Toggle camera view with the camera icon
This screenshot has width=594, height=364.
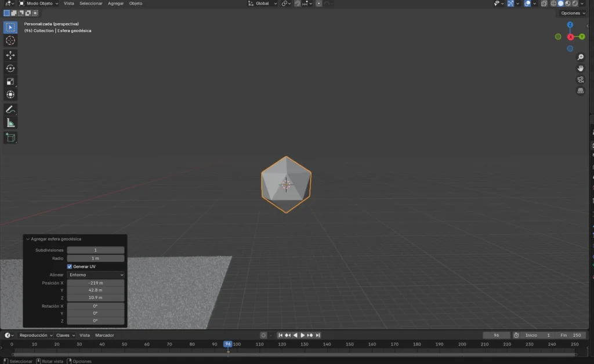[x=580, y=79]
